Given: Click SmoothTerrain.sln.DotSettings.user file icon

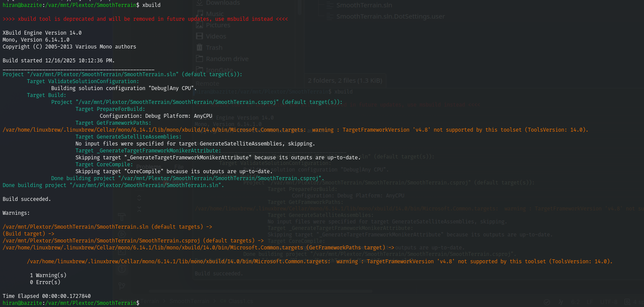Looking at the screenshot, I should point(329,16).
